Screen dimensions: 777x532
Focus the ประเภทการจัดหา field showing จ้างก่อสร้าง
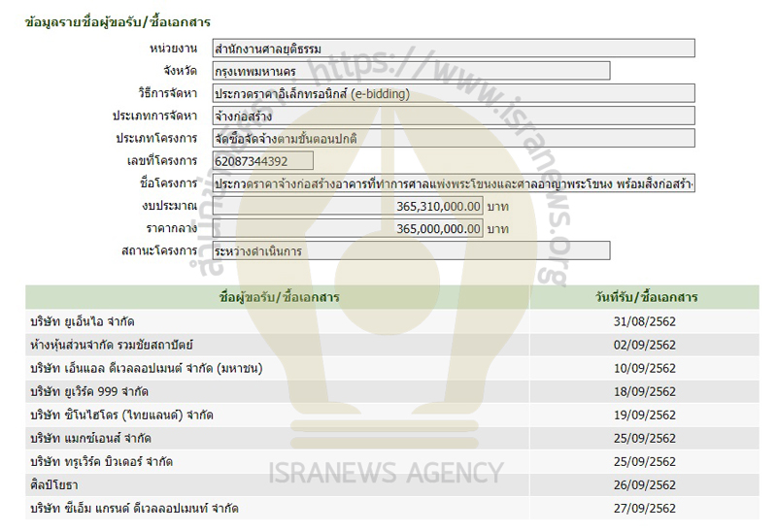(454, 116)
